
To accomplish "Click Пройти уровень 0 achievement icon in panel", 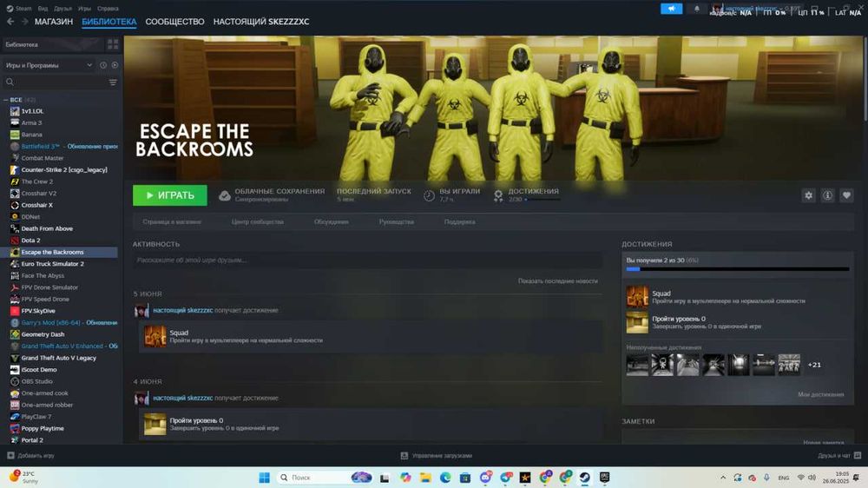I will click(637, 322).
